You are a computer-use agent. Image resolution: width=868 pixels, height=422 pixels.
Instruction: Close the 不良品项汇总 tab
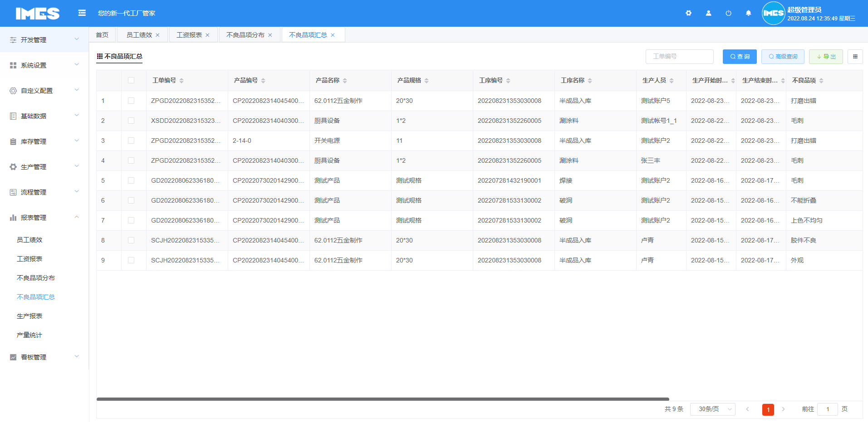[x=333, y=35]
